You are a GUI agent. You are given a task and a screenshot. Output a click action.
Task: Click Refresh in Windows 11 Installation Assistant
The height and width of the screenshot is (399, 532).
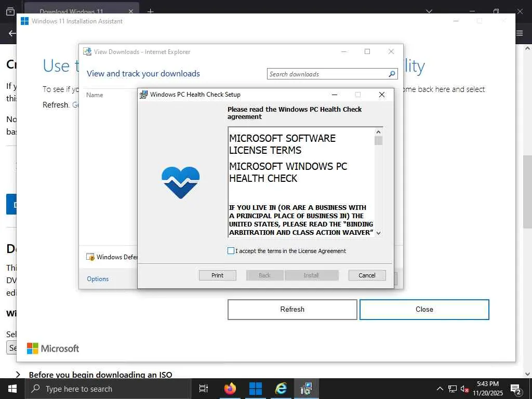292,310
